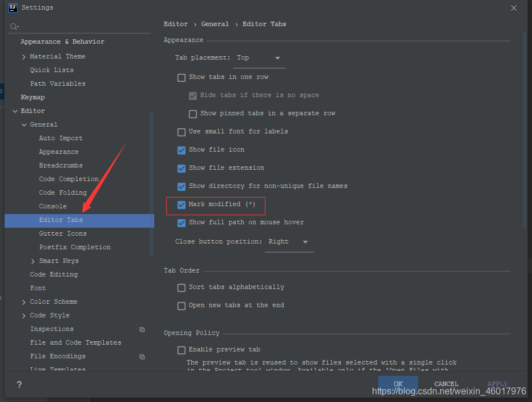Open File and Code Templates
Viewport: 532px width, 402px height.
(x=75, y=342)
